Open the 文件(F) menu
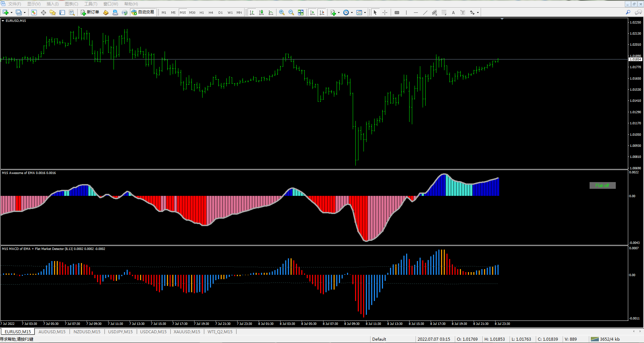The image size is (644, 343). 14,4
